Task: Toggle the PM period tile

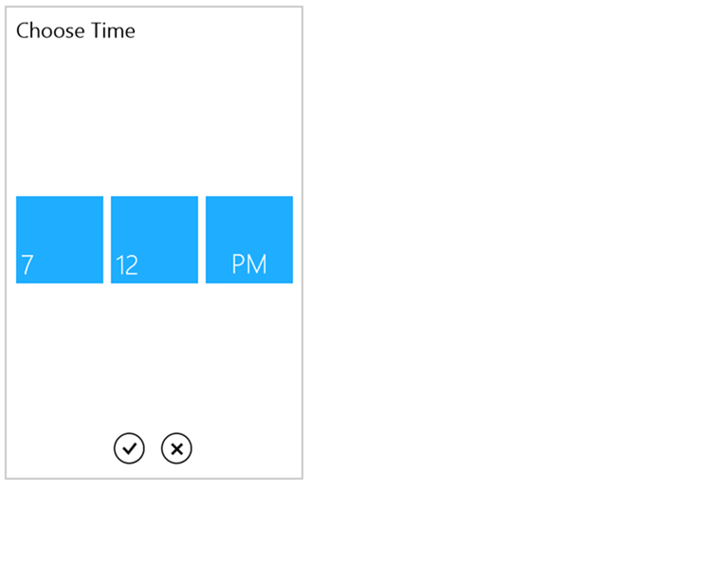Action: pos(249,239)
